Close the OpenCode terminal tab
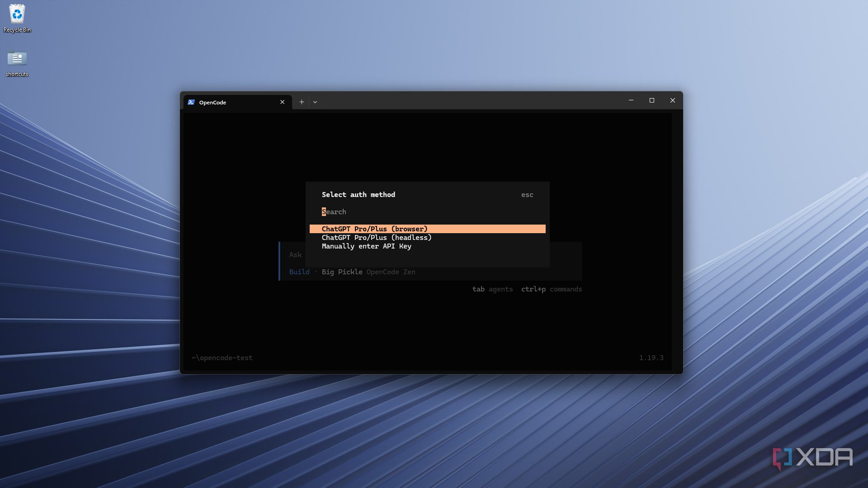The height and width of the screenshot is (488, 868). click(x=283, y=102)
